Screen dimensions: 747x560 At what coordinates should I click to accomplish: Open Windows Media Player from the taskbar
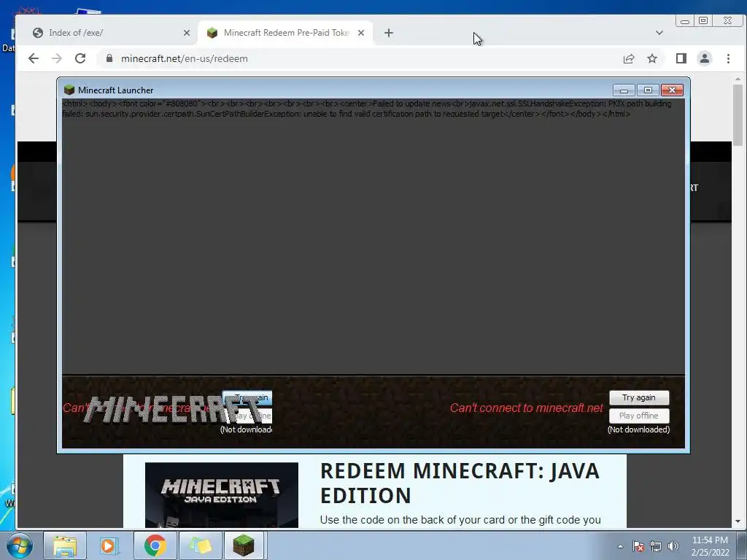tap(109, 545)
